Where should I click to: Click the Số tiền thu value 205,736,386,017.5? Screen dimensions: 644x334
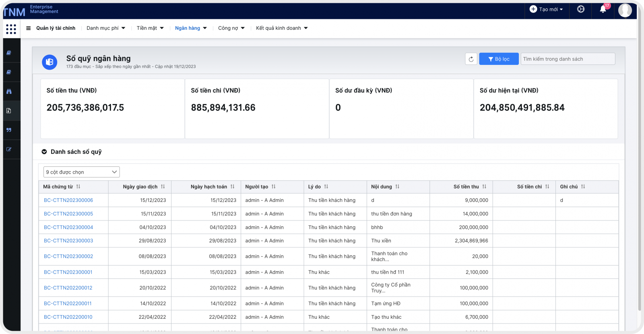85,108
